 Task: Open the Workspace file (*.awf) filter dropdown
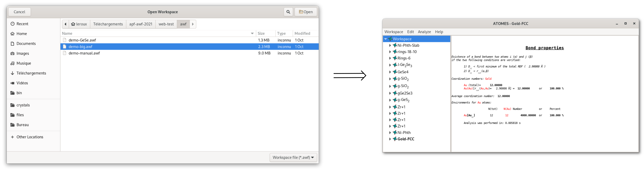pos(293,158)
